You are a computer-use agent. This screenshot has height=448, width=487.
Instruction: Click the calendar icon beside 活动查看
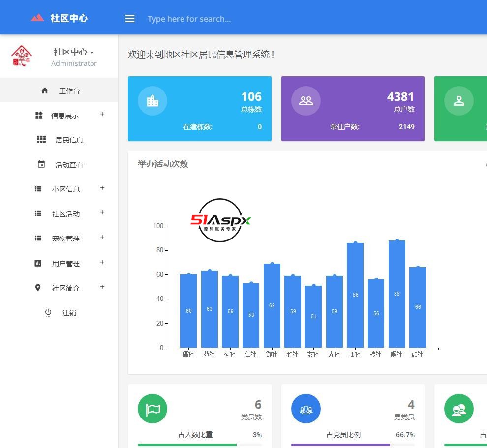pos(41,164)
